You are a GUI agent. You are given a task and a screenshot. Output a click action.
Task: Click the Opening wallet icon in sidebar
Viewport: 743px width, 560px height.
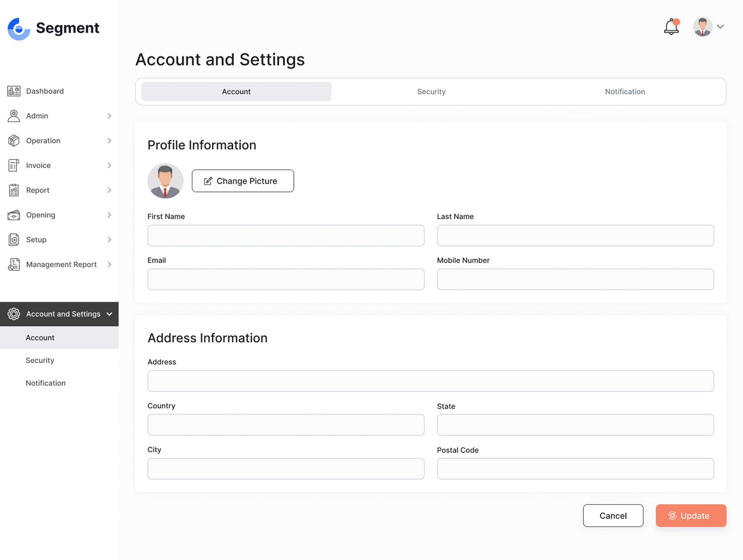(14, 215)
